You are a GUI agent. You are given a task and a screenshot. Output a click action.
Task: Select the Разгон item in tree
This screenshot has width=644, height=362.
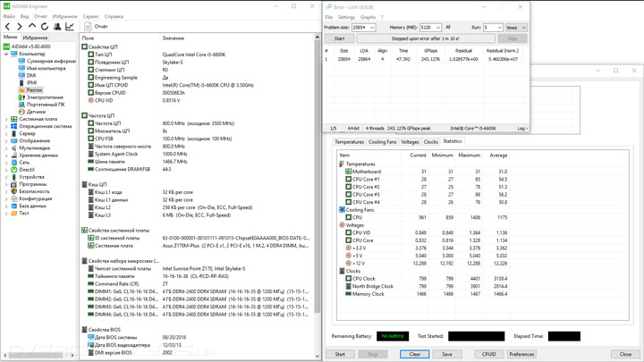(x=33, y=90)
